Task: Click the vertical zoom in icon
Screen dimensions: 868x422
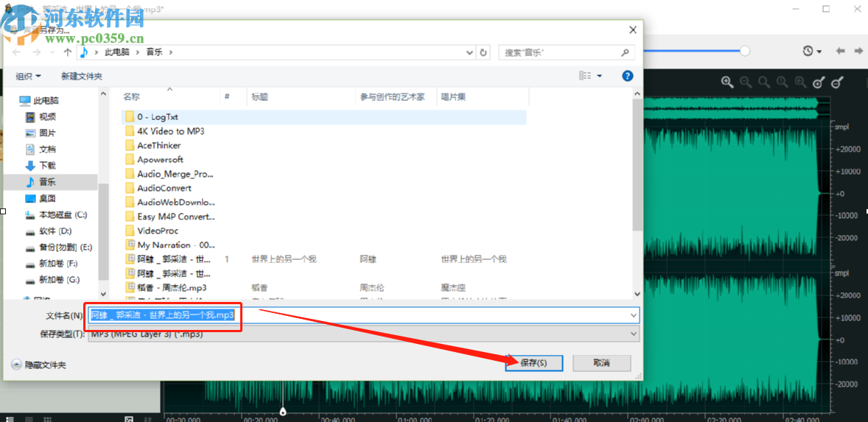Action: [x=819, y=82]
